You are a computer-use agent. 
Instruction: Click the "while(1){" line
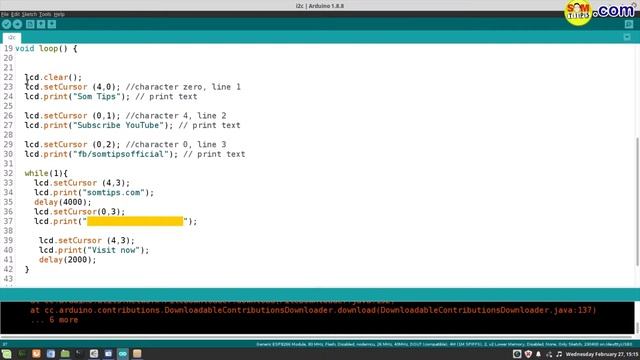[46, 173]
